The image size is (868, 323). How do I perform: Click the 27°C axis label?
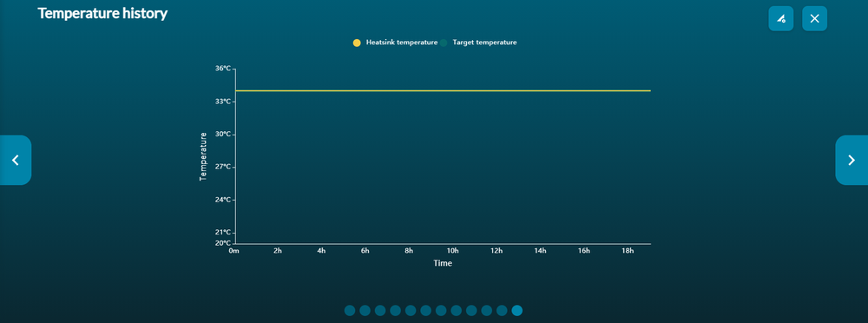coord(223,167)
